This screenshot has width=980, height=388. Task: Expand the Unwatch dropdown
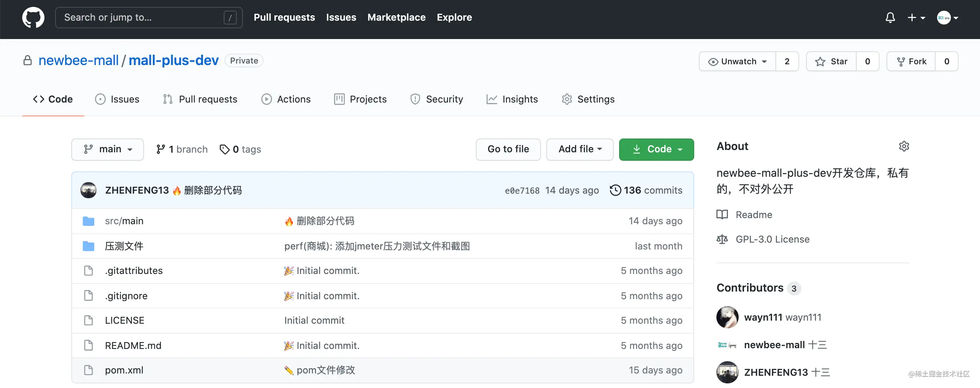(737, 61)
